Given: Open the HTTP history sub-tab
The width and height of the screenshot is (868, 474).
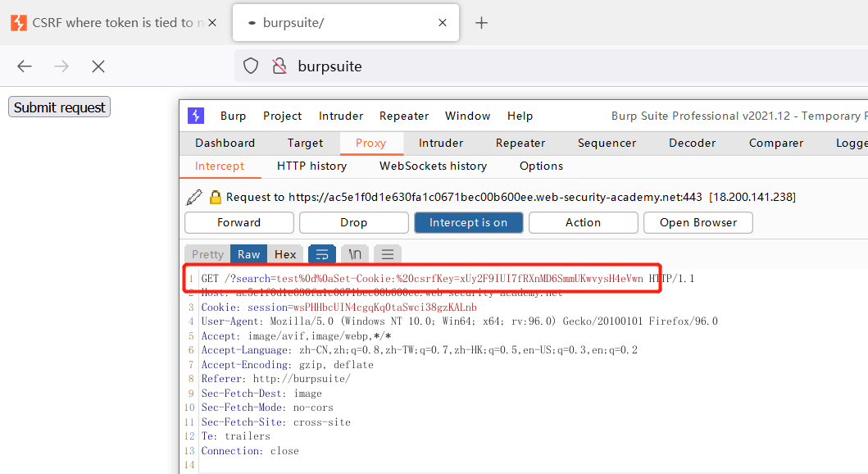Looking at the screenshot, I should (x=311, y=166).
